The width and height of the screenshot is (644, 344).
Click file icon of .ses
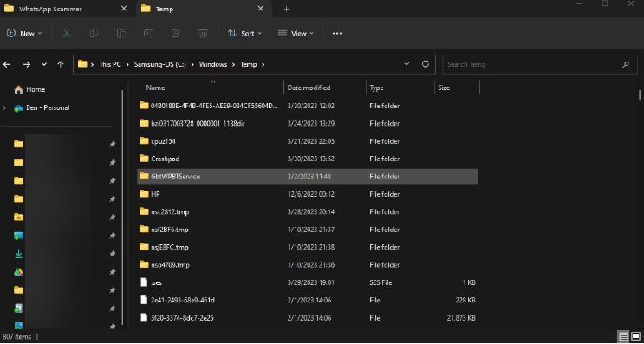click(144, 282)
